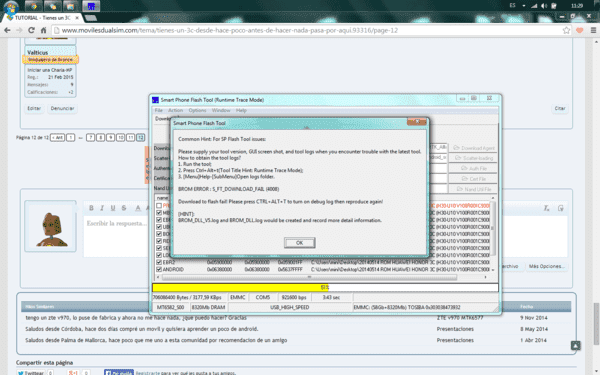The height and width of the screenshot is (375, 600).
Task: Open the Chrome icon in the taskbar
Action: (33, 6)
